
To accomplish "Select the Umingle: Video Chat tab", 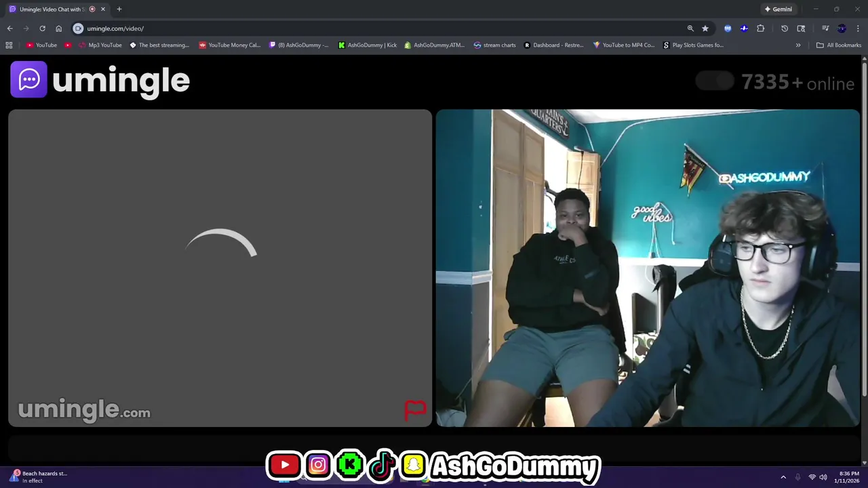I will click(56, 9).
